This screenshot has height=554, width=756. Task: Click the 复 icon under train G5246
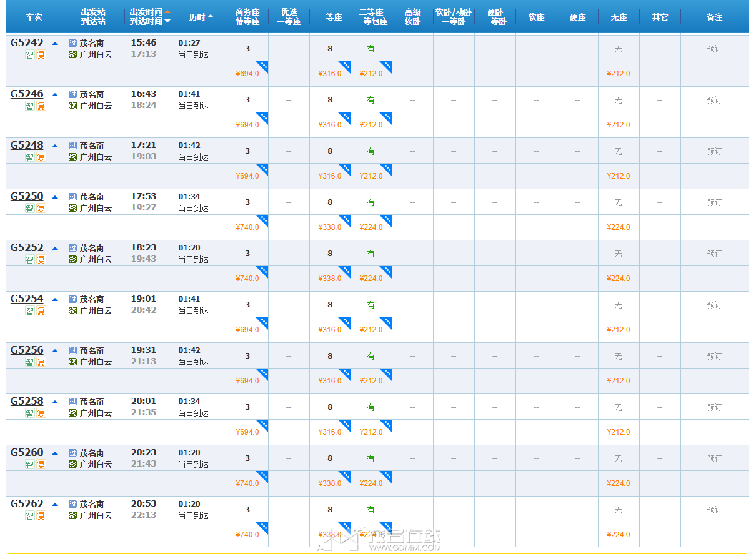coord(41,106)
